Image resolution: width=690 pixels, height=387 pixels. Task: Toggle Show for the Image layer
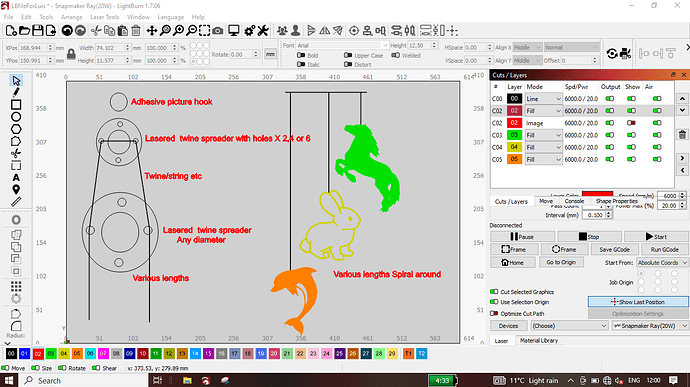pyautogui.click(x=631, y=123)
